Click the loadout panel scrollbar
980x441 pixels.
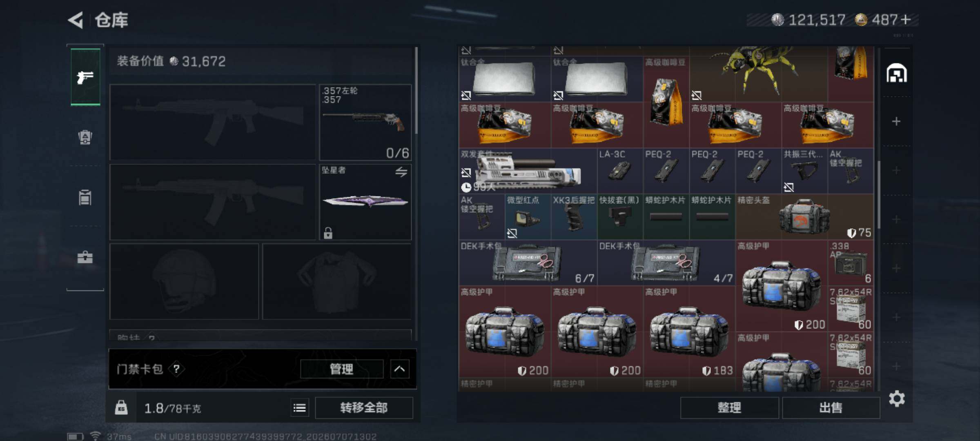click(x=416, y=91)
